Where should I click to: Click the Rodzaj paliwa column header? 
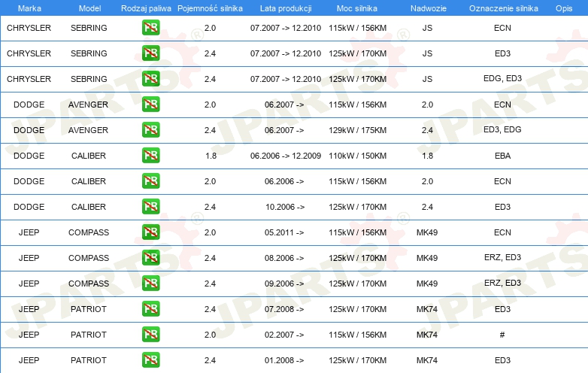click(146, 8)
